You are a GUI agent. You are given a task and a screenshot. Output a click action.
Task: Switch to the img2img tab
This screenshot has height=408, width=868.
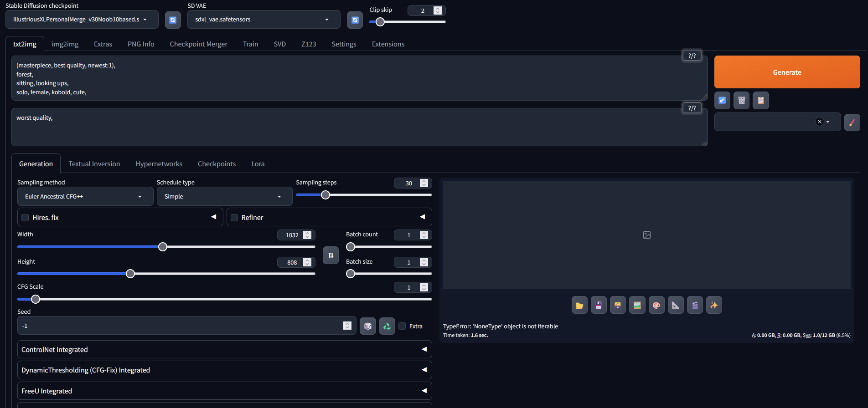tap(65, 44)
